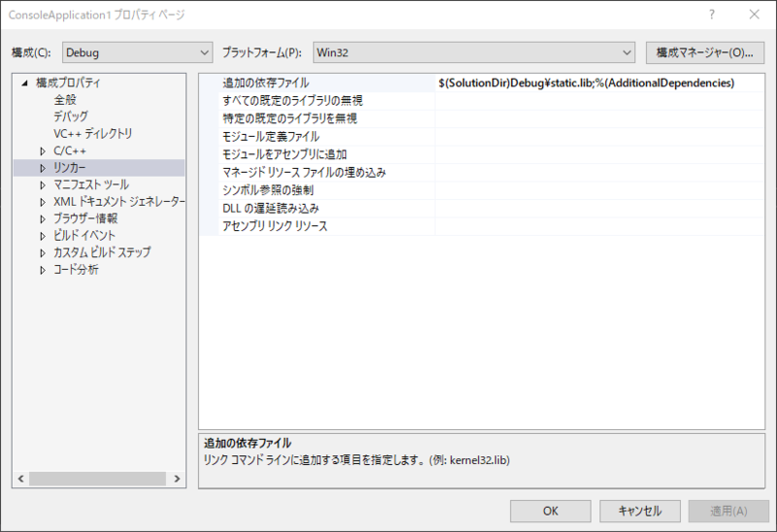Screen dimensions: 777x532
Task: Expand the XML ドキュメント ジェネレーター arrow
Action: 43,202
